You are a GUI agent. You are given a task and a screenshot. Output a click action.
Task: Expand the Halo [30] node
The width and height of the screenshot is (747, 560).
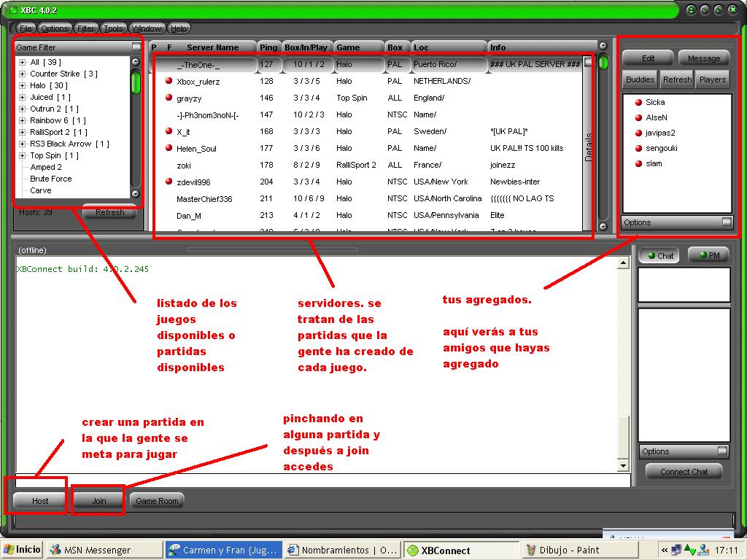[x=22, y=86]
